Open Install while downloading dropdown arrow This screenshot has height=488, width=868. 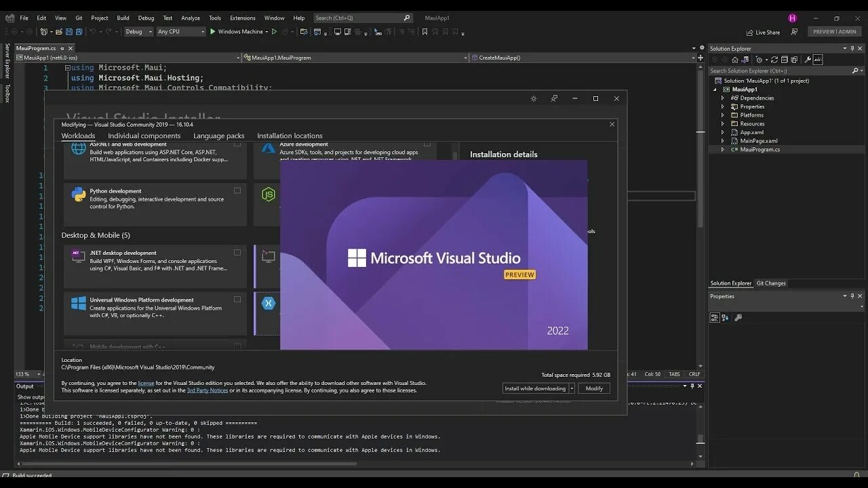pos(572,388)
